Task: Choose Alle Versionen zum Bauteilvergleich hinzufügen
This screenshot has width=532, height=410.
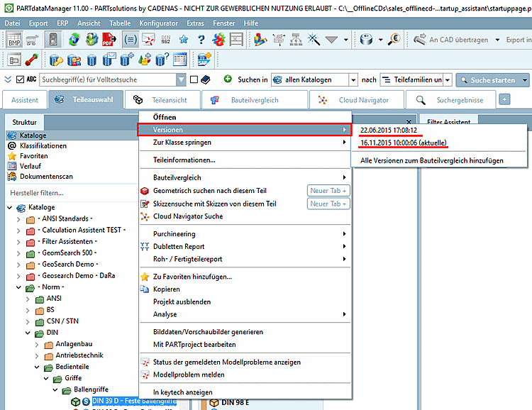Action: (431, 160)
